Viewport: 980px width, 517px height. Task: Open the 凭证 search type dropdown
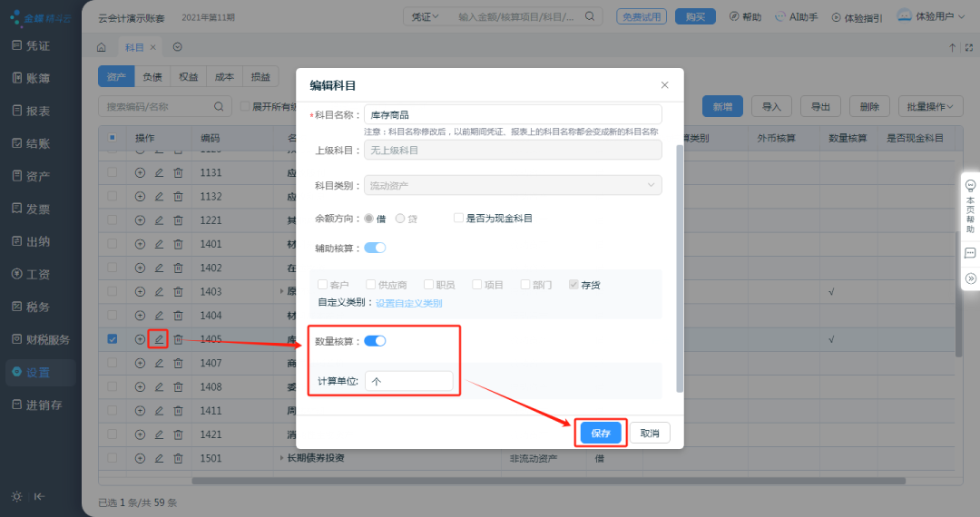425,17
